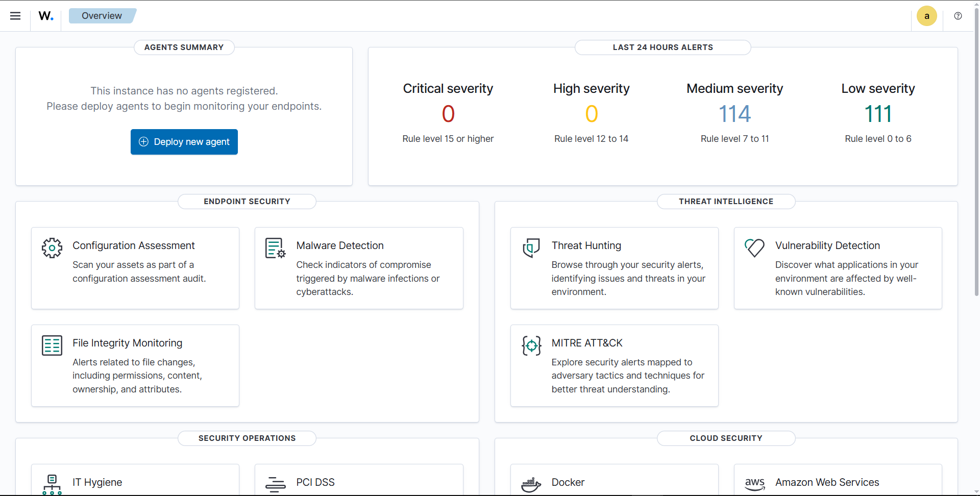Viewport: 980px width, 496px height.
Task: Open Configuration Assessment gear icon
Action: pyautogui.click(x=52, y=248)
